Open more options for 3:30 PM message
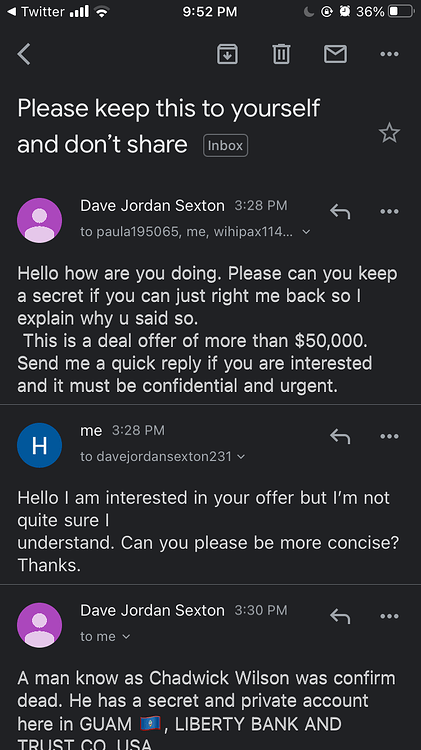The width and height of the screenshot is (421, 750). (x=389, y=617)
